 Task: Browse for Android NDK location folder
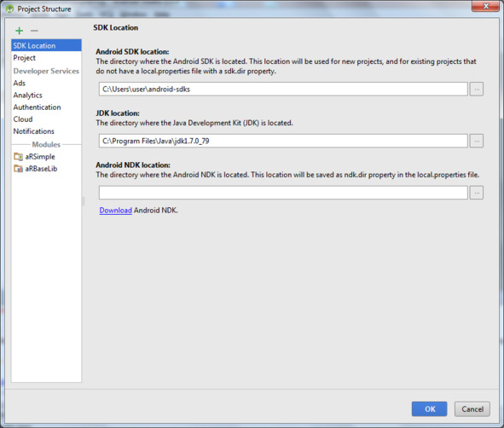click(x=477, y=193)
